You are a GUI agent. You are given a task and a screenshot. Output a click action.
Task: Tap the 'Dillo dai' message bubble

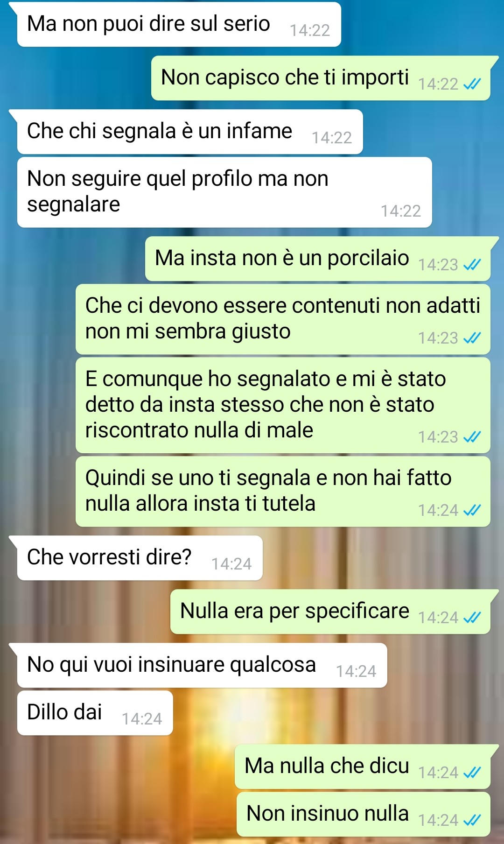point(95,713)
